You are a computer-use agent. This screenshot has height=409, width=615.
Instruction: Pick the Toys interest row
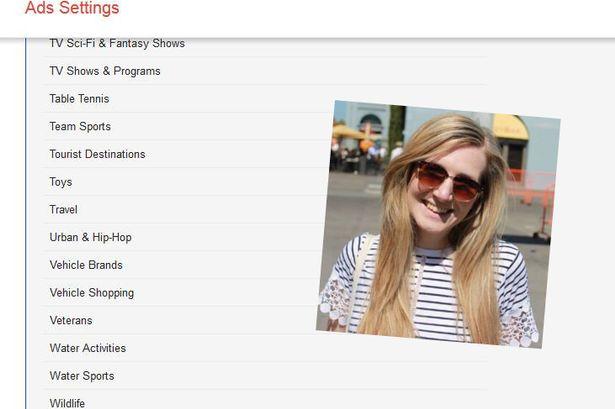tap(266, 182)
